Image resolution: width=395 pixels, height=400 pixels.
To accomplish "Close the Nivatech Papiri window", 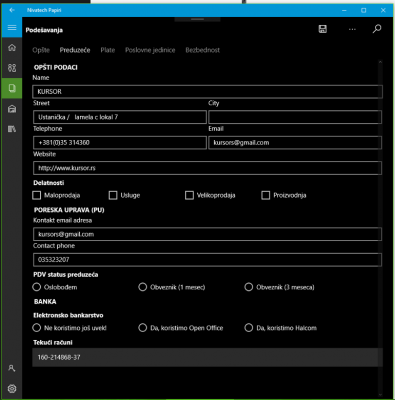I will click(x=383, y=10).
